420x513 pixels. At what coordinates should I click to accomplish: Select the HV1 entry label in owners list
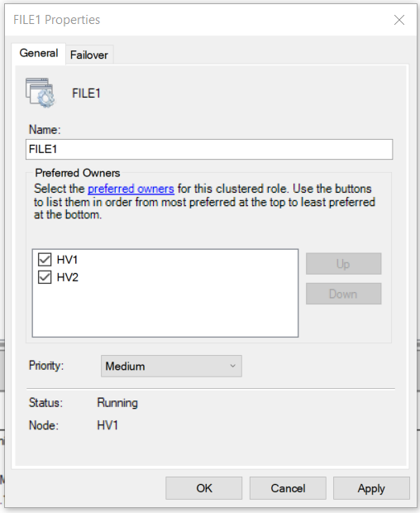tap(67, 260)
